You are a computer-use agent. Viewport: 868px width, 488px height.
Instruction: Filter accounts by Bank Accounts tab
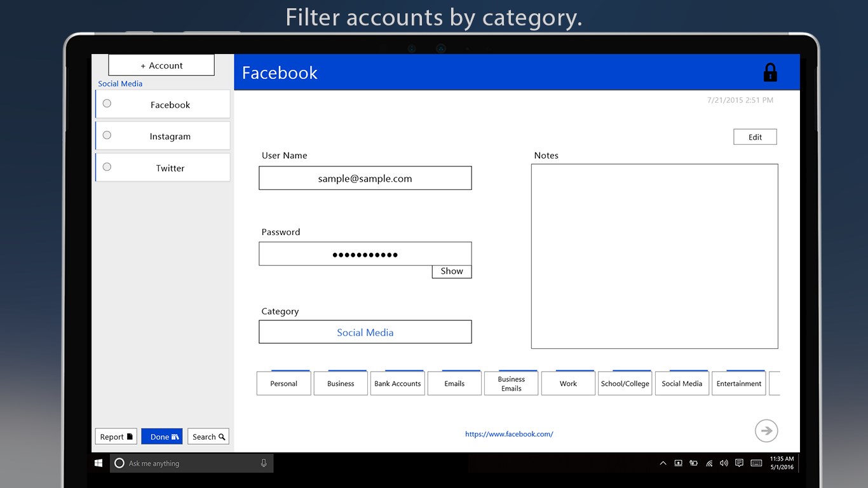(x=398, y=383)
